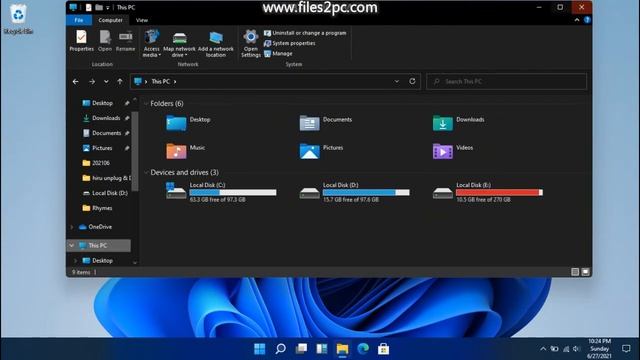Switch to details view button
This screenshot has height=360, width=640.
[575, 272]
